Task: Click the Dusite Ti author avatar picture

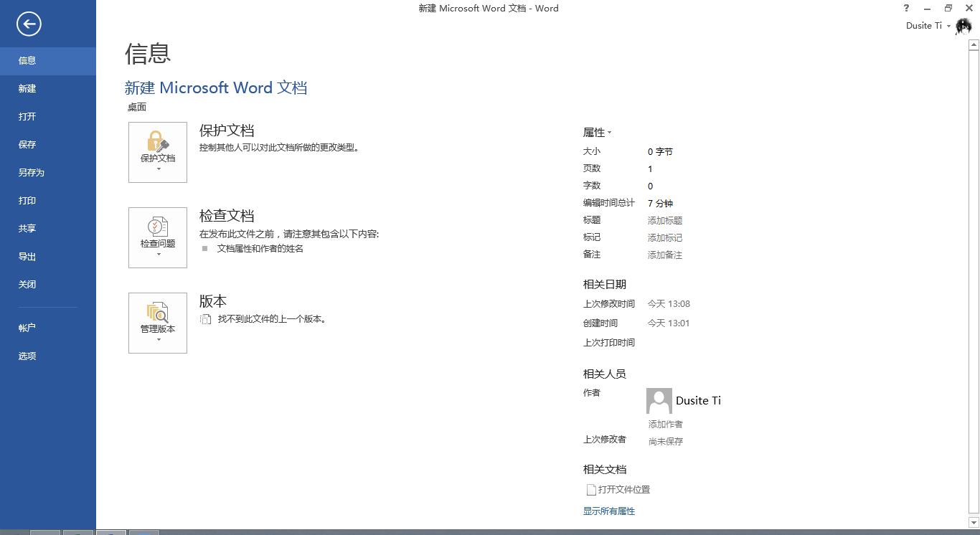Action: [658, 401]
